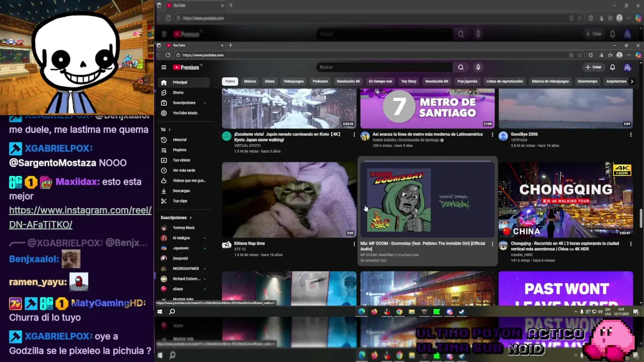The height and width of the screenshot is (362, 644).
Task: Select the Listas de reproducción chip
Action: tap(505, 81)
